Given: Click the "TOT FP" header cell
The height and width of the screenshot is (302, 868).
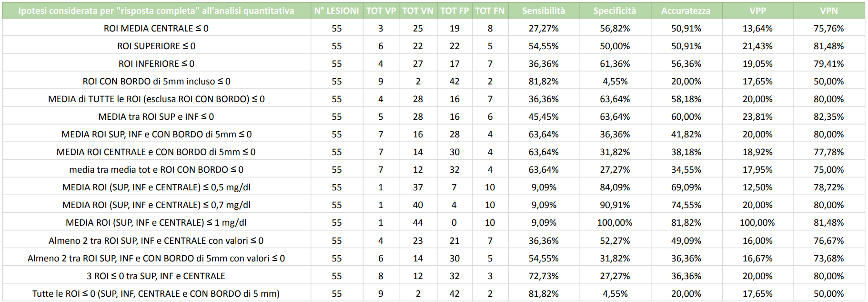Looking at the screenshot, I should pos(454,10).
